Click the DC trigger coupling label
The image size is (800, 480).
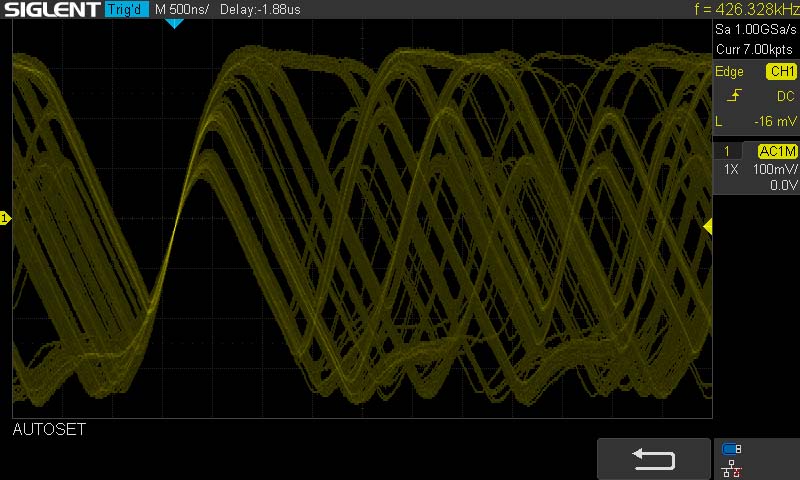pyautogui.click(x=785, y=96)
